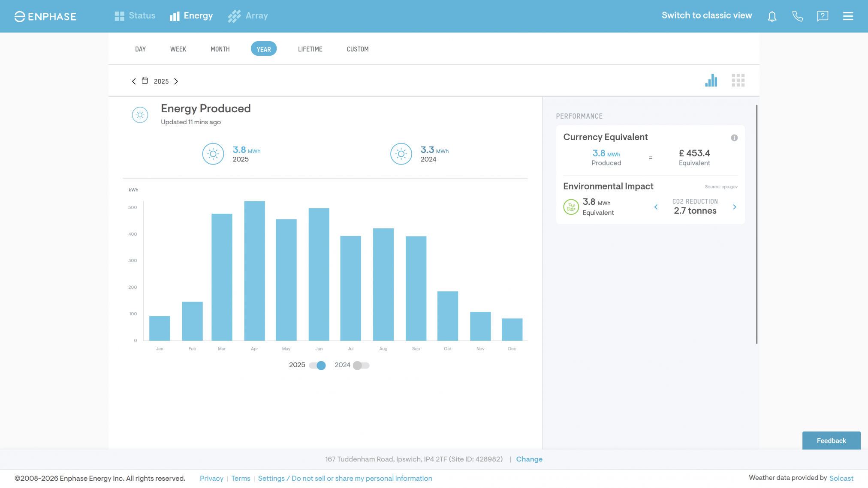Open the hamburger menu icon
Screen dimensions: 868x488
[x=848, y=16]
